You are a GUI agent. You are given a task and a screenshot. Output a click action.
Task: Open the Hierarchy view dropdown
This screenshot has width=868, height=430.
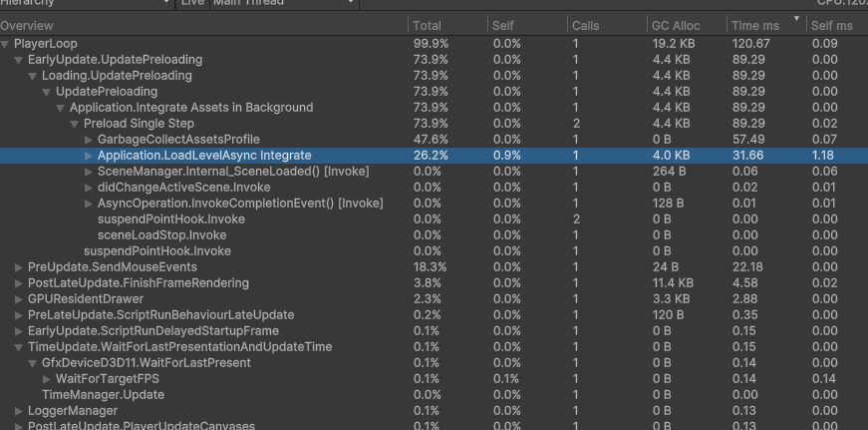click(88, 3)
